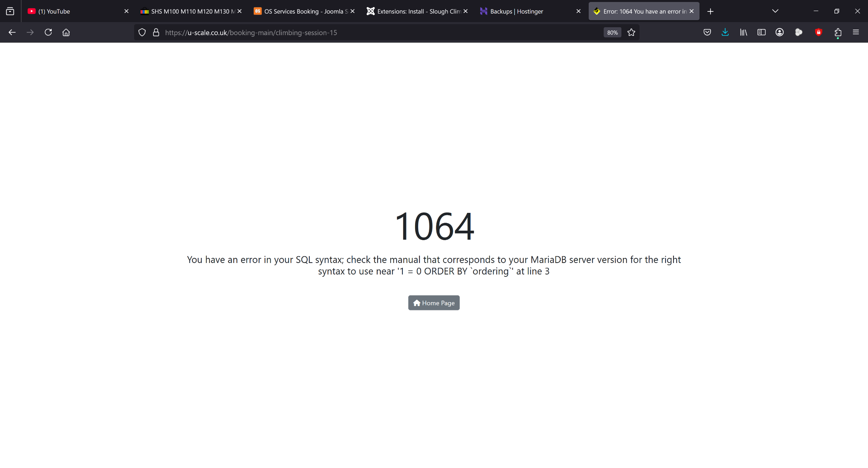Expand the list all tabs dropdown
This screenshot has height=468, width=868.
pos(775,11)
